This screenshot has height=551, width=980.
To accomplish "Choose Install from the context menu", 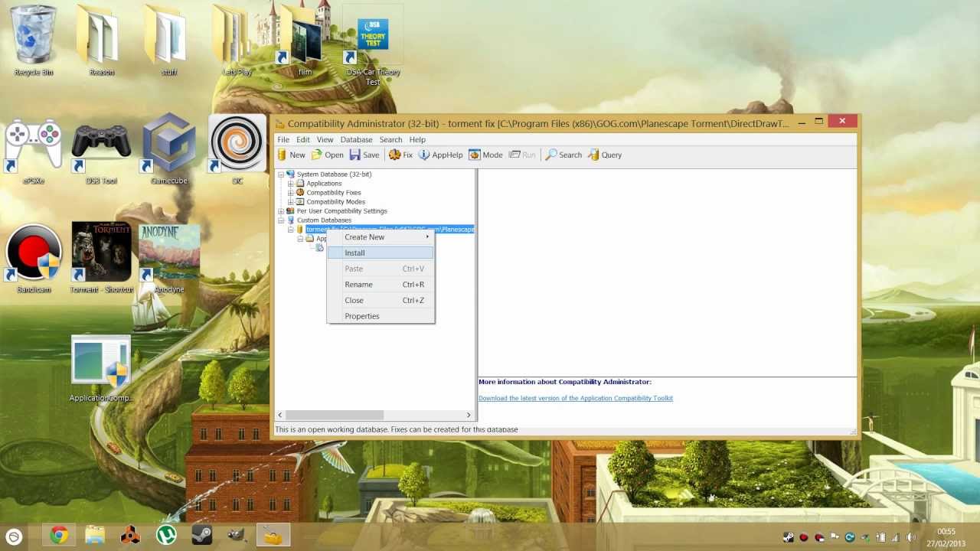I will pyautogui.click(x=381, y=253).
